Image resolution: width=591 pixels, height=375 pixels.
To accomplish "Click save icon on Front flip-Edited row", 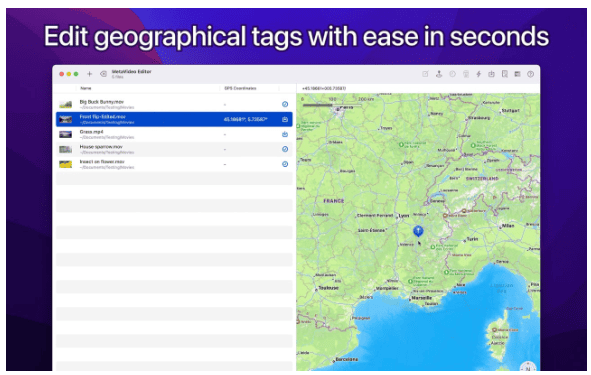I will pyautogui.click(x=285, y=119).
